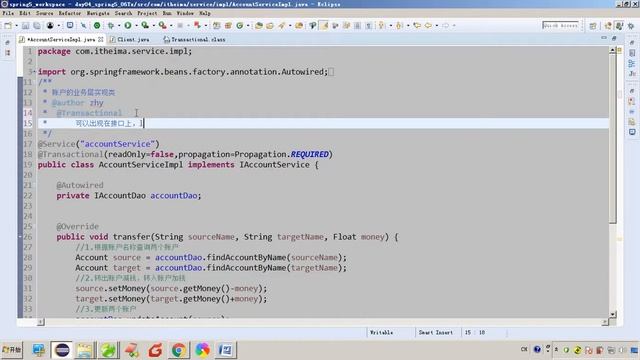The height and width of the screenshot is (360, 640).
Task: Switch to the Transactional.class editor tab
Action: [195, 40]
